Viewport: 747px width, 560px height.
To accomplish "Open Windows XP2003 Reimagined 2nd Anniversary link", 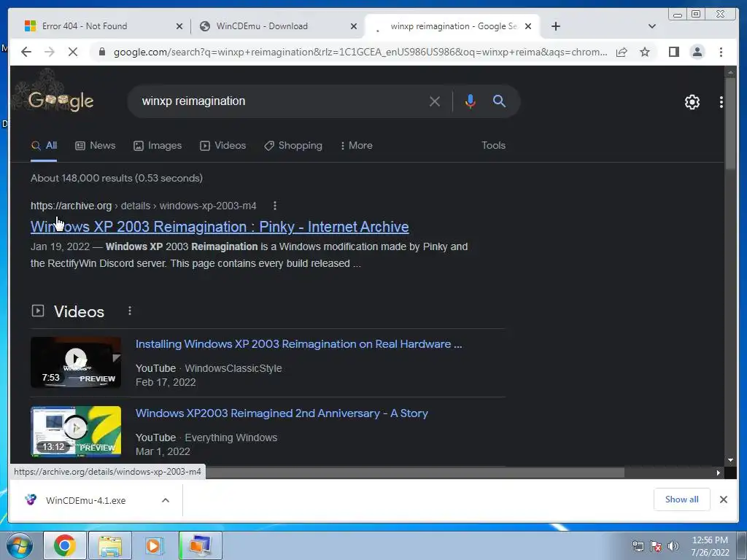I will [x=282, y=413].
